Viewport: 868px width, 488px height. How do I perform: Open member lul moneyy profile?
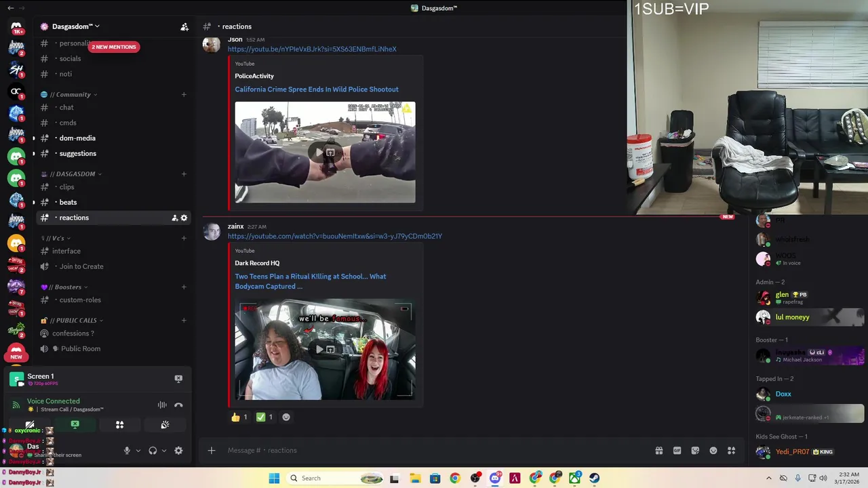[810, 317]
